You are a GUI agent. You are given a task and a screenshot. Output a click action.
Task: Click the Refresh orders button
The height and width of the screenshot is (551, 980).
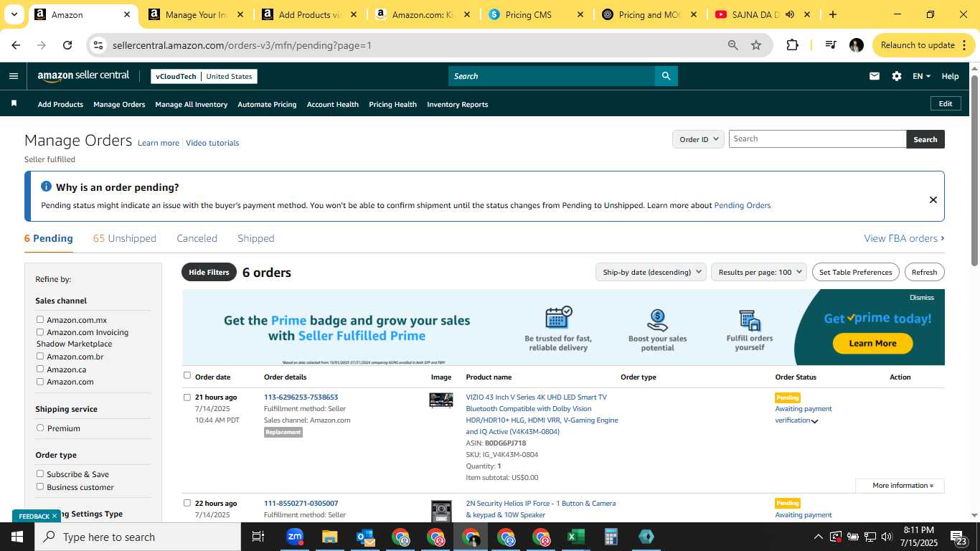924,272
